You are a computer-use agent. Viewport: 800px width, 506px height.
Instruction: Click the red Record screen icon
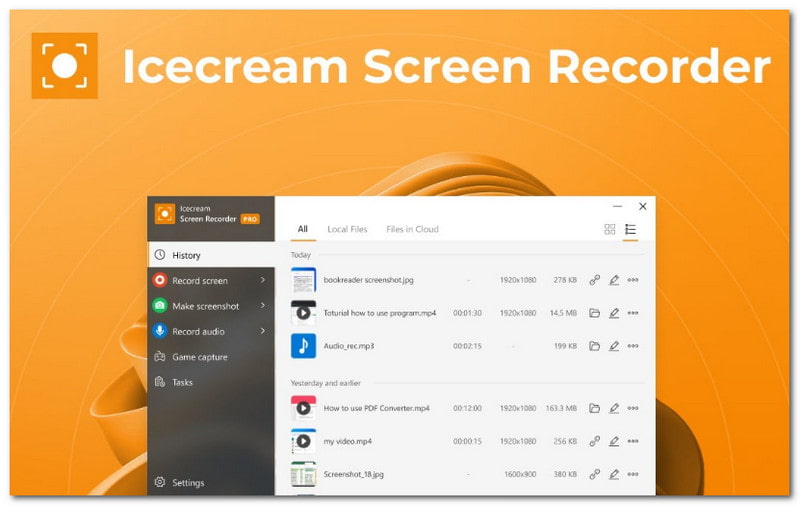[x=160, y=280]
